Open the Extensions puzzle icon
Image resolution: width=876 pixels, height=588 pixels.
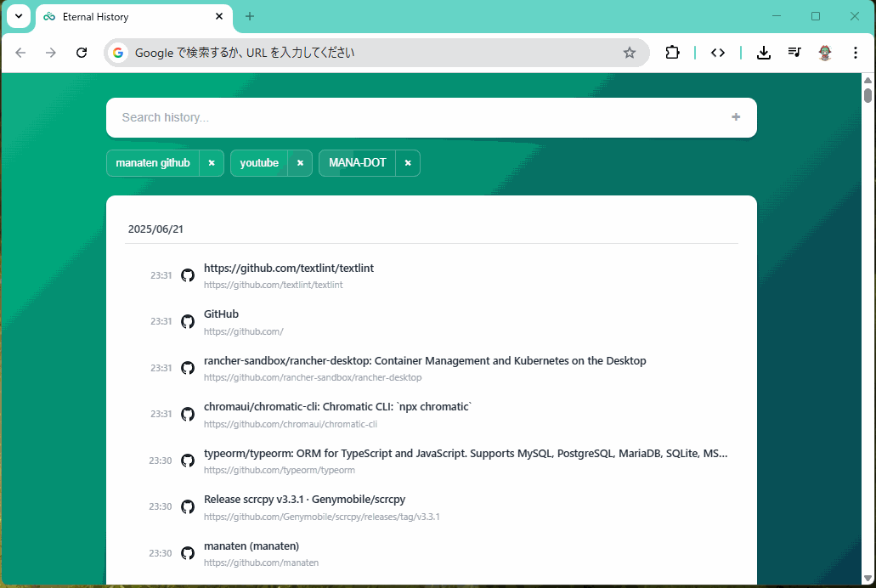(x=673, y=53)
